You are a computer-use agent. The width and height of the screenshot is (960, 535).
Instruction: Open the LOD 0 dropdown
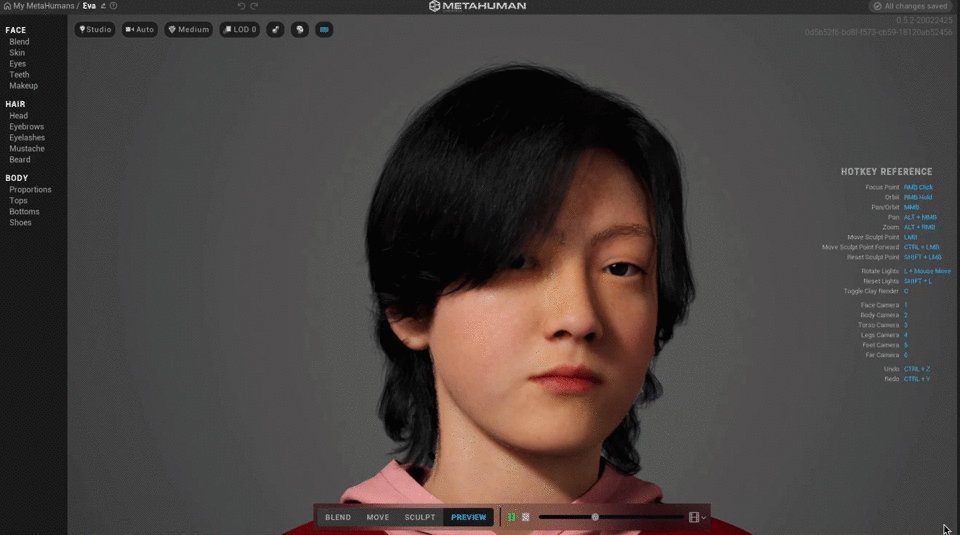point(240,29)
